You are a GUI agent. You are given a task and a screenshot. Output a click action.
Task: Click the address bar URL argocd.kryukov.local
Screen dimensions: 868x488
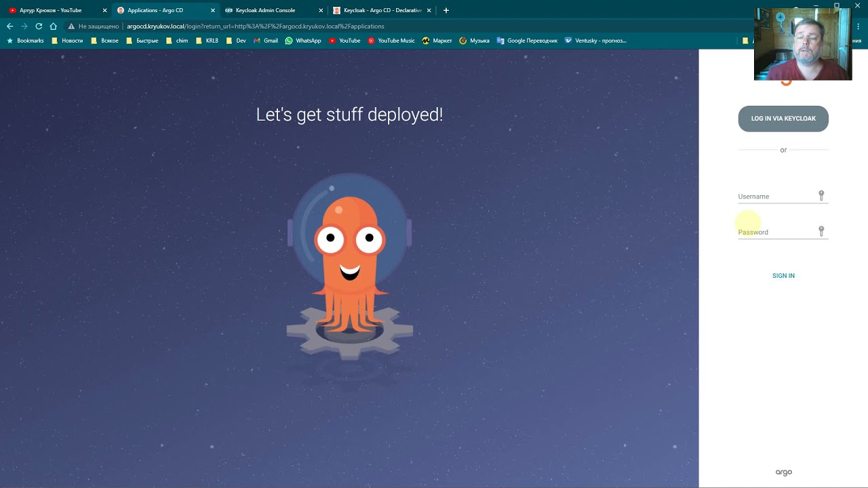[x=255, y=26]
